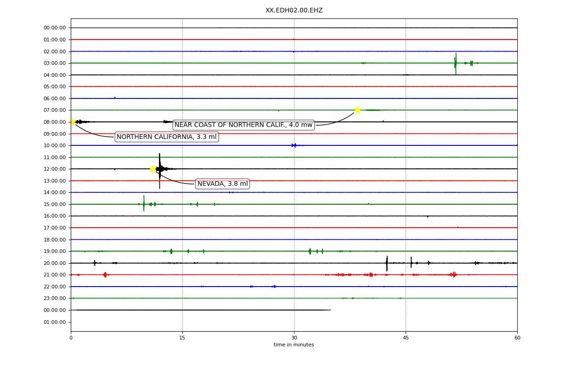Viewport: 588px width, 368px height.
Task: Click the 13:00:00 y-axis time label
Action: coord(55,181)
